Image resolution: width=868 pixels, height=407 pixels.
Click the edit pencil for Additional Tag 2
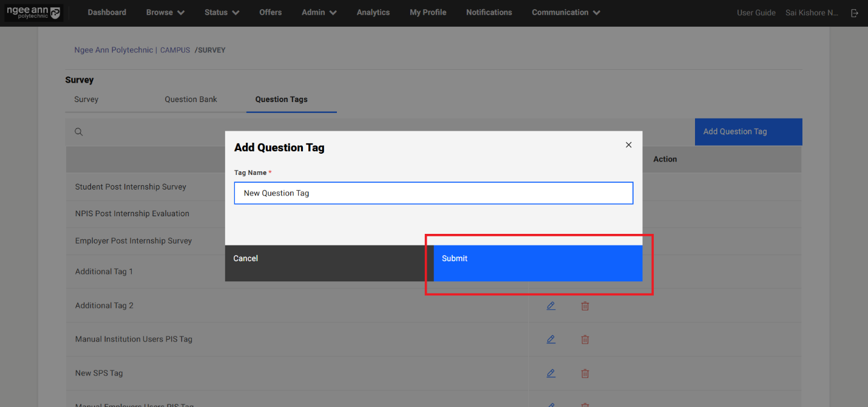coord(551,306)
